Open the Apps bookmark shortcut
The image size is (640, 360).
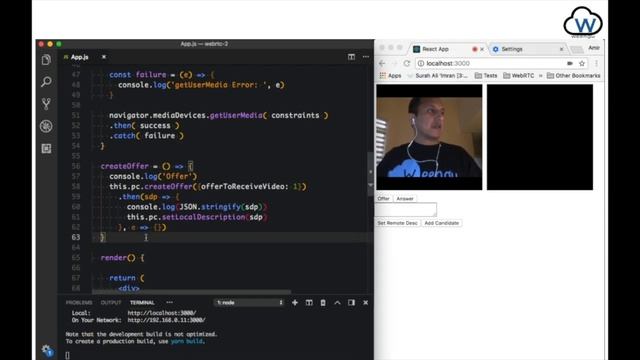(390, 76)
